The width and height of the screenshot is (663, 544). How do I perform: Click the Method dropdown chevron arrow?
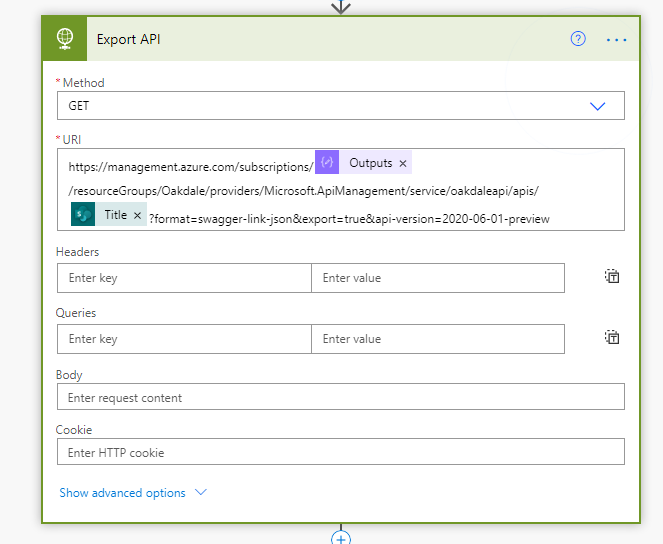pos(597,106)
